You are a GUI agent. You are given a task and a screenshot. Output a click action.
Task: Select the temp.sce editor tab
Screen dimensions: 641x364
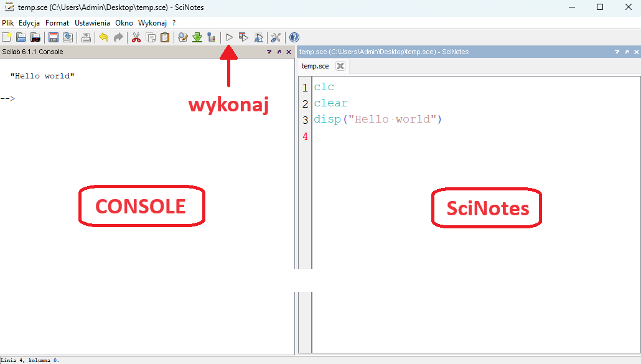(315, 66)
